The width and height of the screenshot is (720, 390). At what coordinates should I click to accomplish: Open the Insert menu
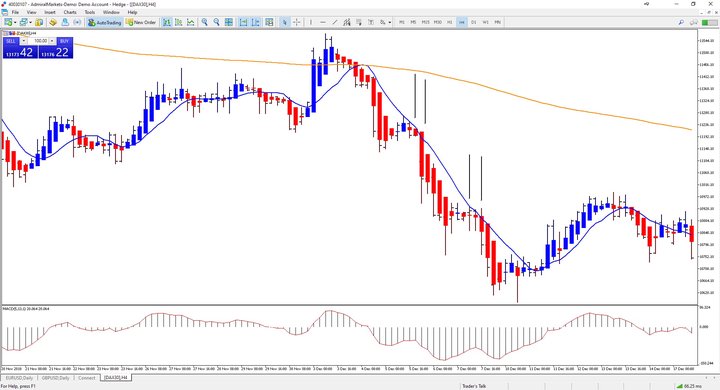pyautogui.click(x=50, y=12)
